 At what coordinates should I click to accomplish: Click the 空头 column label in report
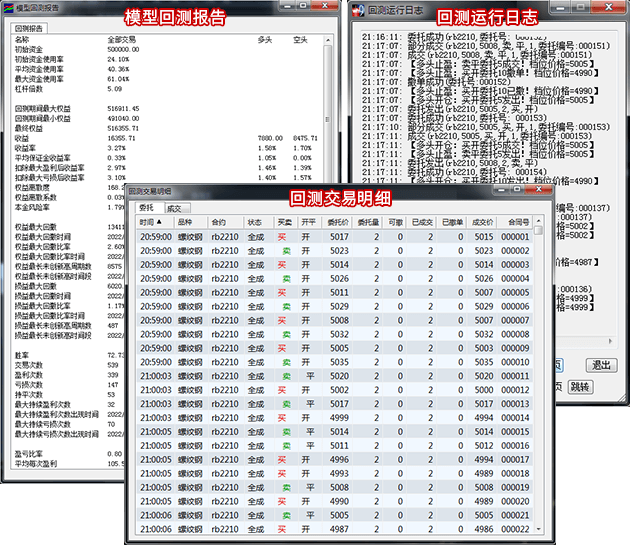300,40
